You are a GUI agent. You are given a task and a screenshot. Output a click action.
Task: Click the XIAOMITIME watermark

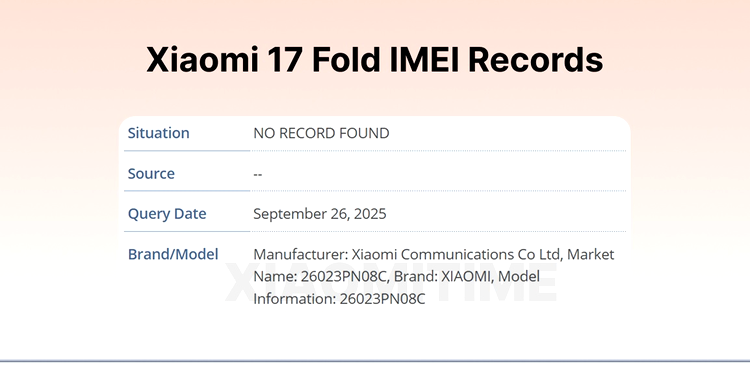coord(391,282)
